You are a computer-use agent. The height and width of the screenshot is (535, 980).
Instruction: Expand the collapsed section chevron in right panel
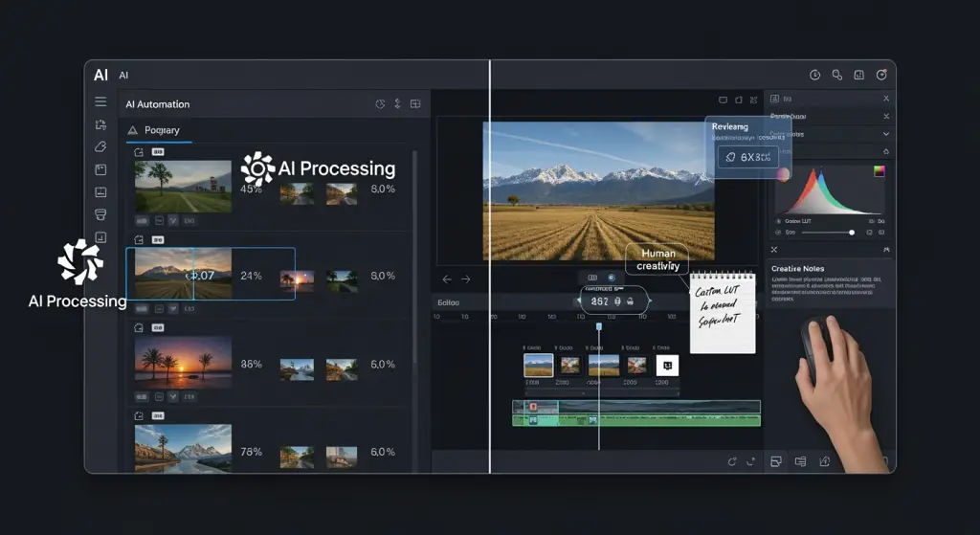click(x=885, y=134)
